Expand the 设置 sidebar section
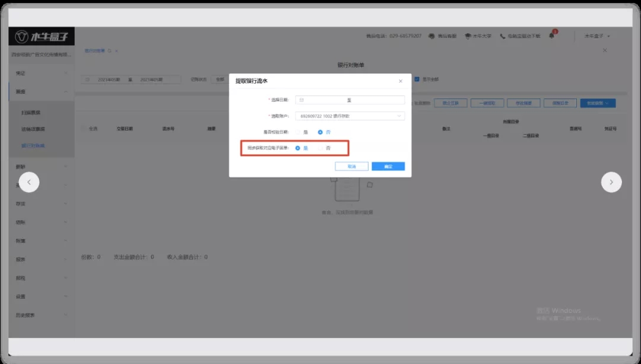Viewport: 641px width, 364px height. (42, 296)
